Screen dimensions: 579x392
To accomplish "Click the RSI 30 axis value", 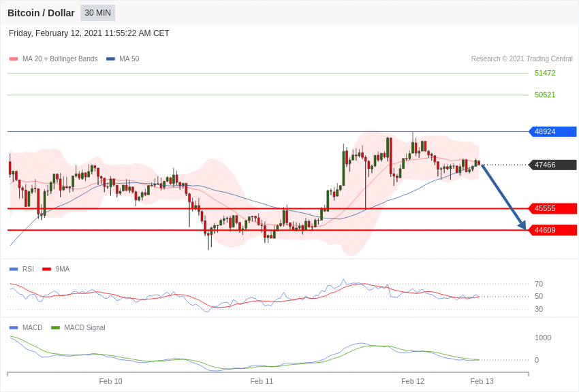I will click(x=539, y=309).
